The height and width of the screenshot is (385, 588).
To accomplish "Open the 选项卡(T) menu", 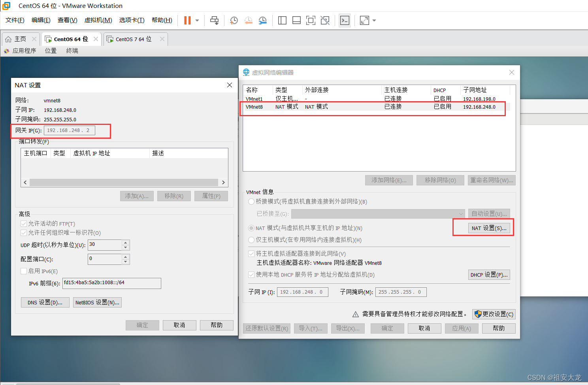I will (132, 20).
